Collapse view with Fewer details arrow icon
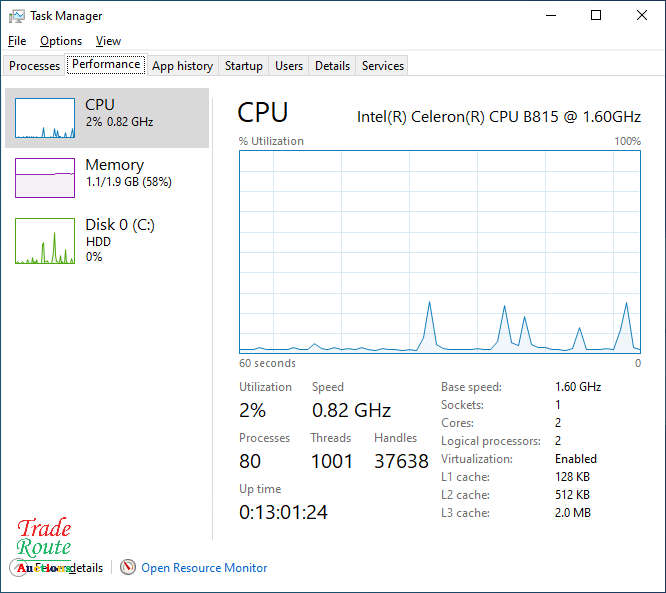Screen dimensions: 666x593 coord(18,568)
